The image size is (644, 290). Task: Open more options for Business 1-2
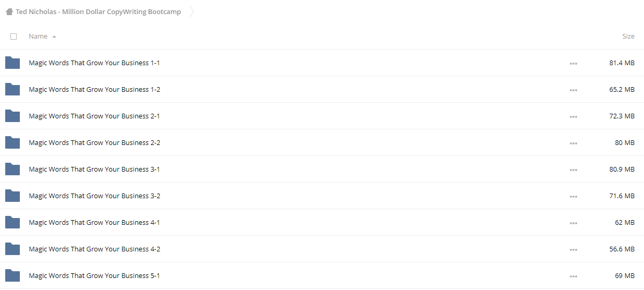[574, 90]
